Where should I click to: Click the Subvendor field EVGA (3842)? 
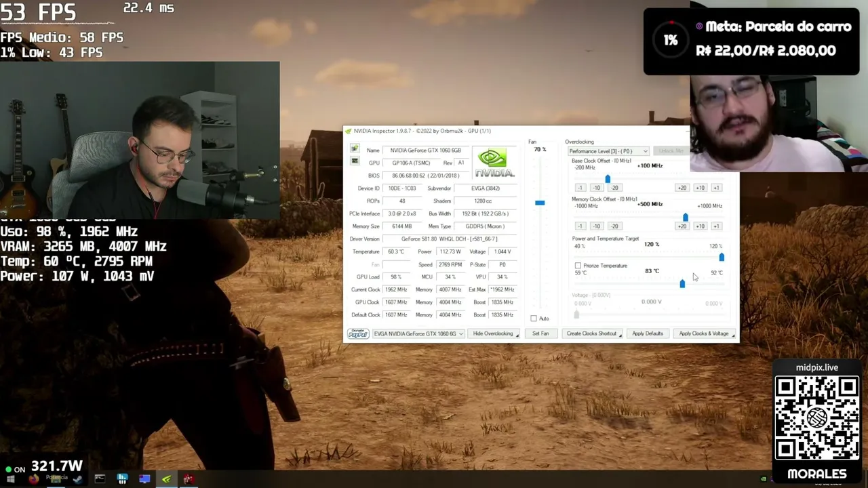click(x=485, y=188)
